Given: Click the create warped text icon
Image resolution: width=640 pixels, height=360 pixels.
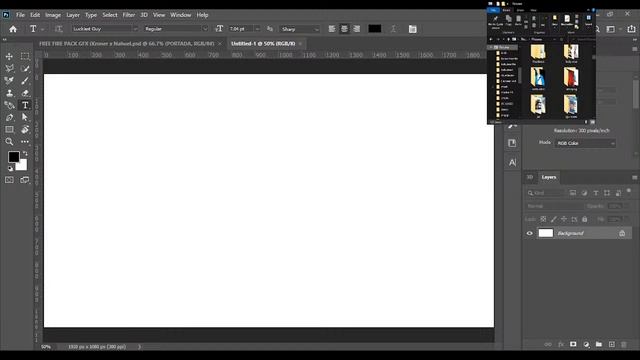Looking at the screenshot, I should coord(393,29).
